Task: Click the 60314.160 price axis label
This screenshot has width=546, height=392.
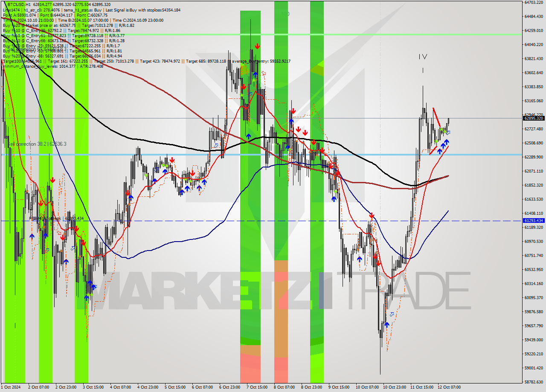Action: [x=533, y=283]
